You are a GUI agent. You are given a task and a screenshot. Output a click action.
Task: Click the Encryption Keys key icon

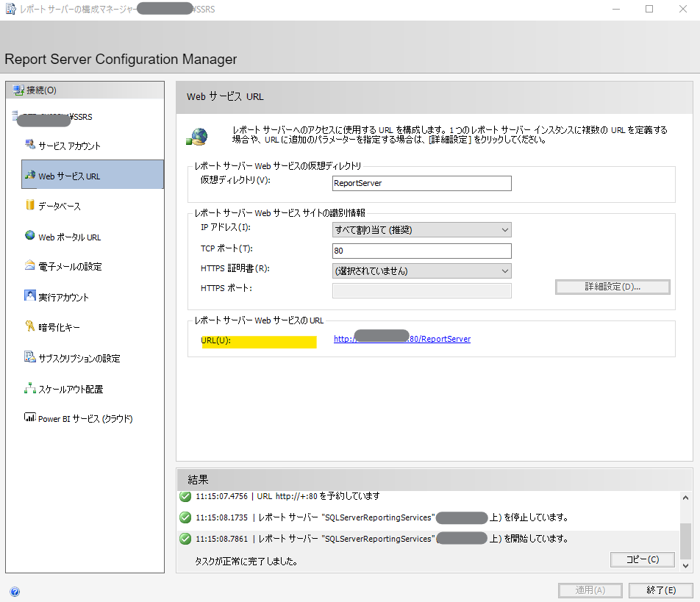30,327
